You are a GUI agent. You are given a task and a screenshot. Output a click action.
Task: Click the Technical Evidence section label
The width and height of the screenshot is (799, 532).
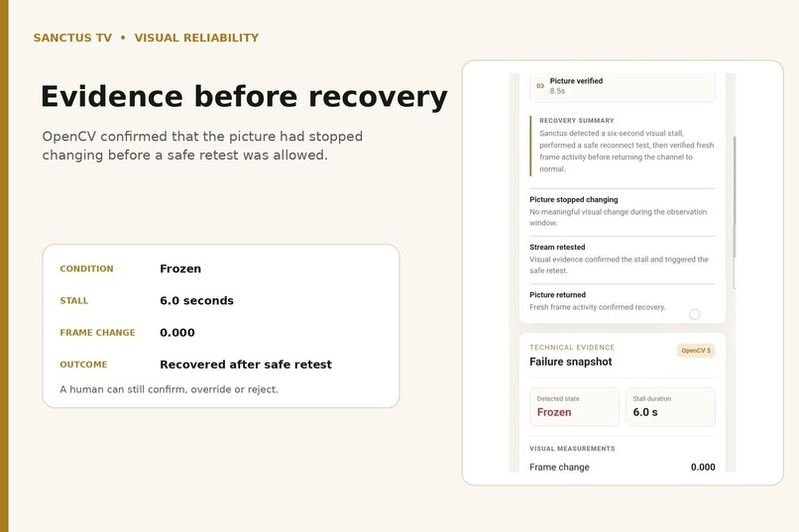[572, 347]
